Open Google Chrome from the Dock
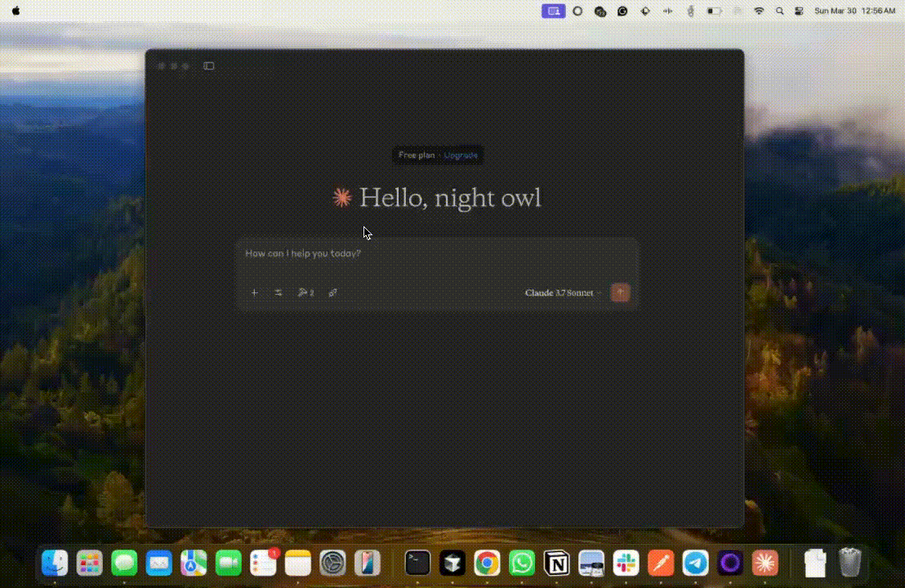The image size is (905, 588). point(487,563)
